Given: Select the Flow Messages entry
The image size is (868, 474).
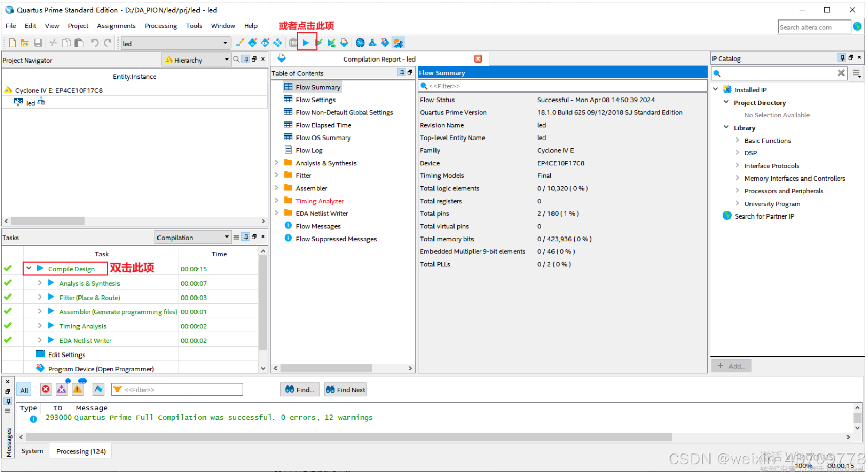Looking at the screenshot, I should coord(318,226).
